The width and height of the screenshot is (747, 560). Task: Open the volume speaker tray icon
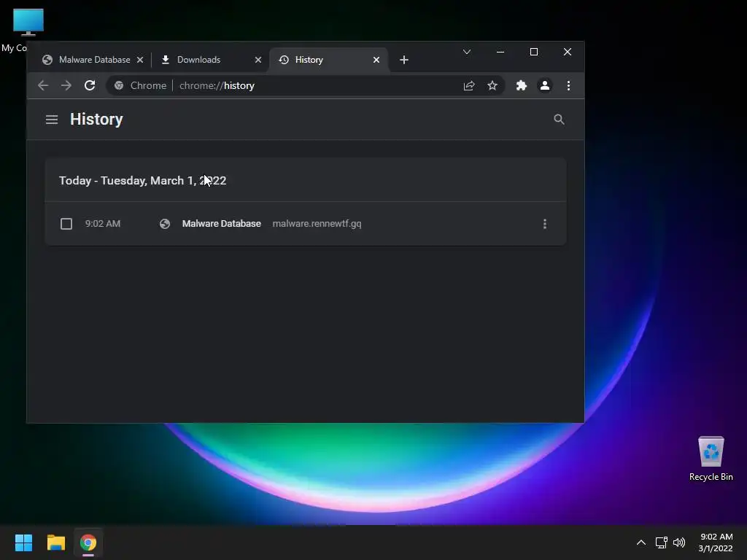pyautogui.click(x=679, y=542)
